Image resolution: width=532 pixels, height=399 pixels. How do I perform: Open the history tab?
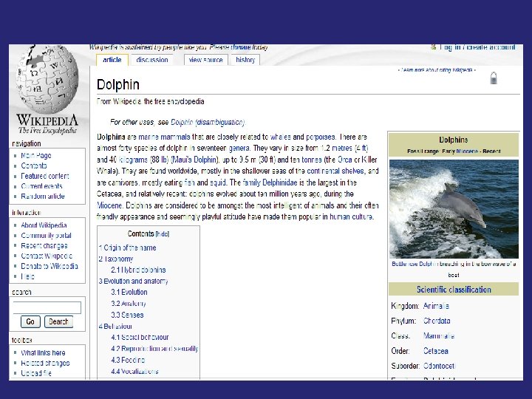(245, 60)
